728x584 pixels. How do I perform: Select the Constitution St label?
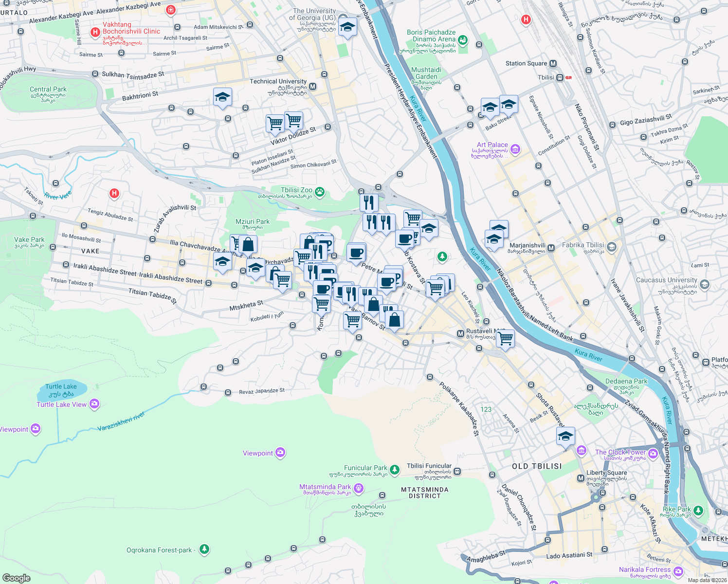tap(554, 146)
